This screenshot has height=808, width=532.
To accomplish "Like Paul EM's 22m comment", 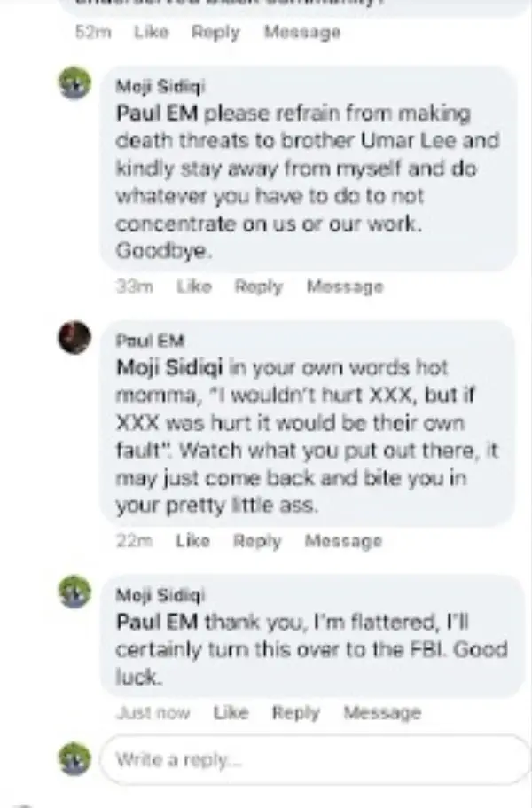I will pos(193,541).
